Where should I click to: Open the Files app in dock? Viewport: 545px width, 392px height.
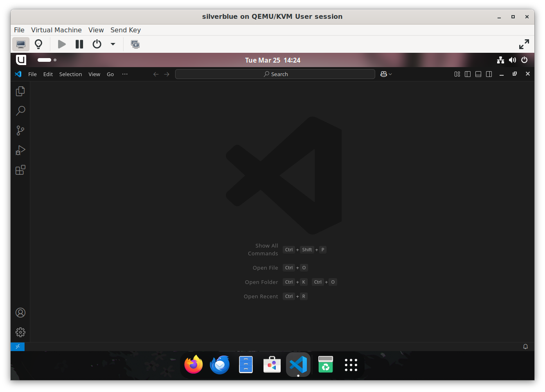[246, 365]
